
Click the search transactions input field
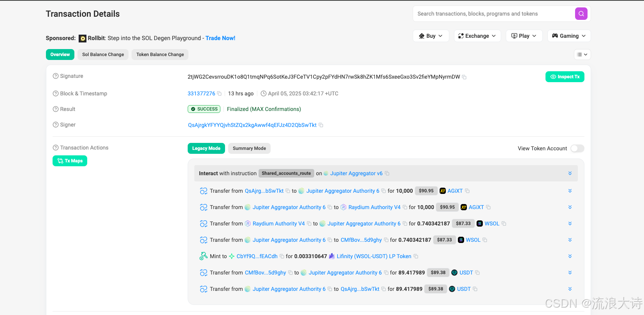(494, 14)
